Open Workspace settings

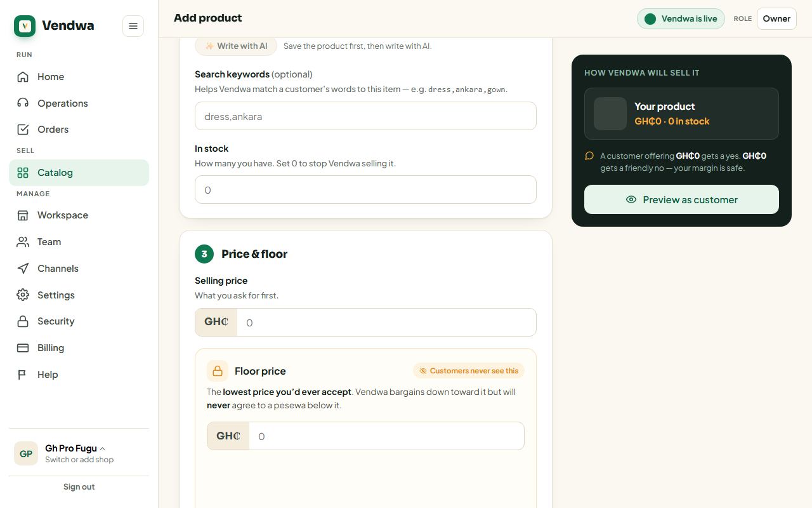coord(79,215)
